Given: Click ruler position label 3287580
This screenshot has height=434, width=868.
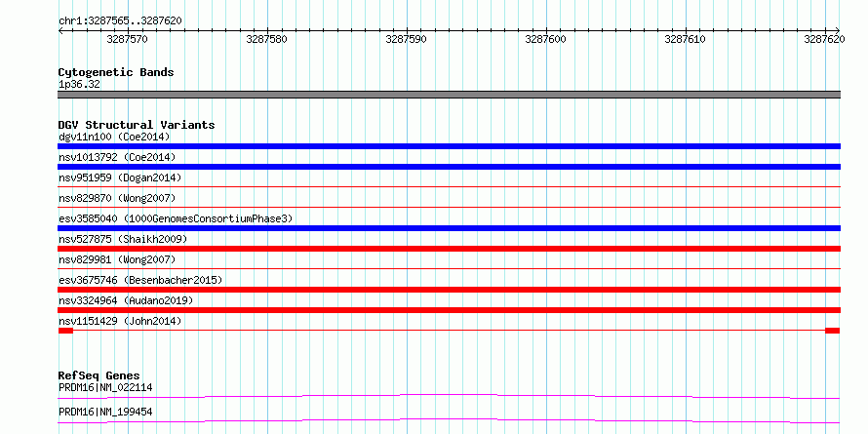Looking at the screenshot, I should (x=267, y=39).
